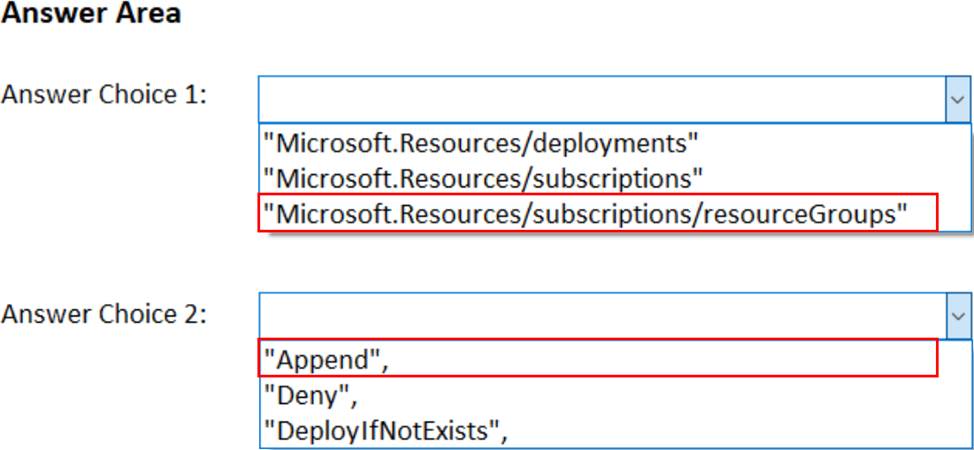This screenshot has width=974, height=450.
Task: Click blank space right of the deployments option
Action: click(x=830, y=143)
